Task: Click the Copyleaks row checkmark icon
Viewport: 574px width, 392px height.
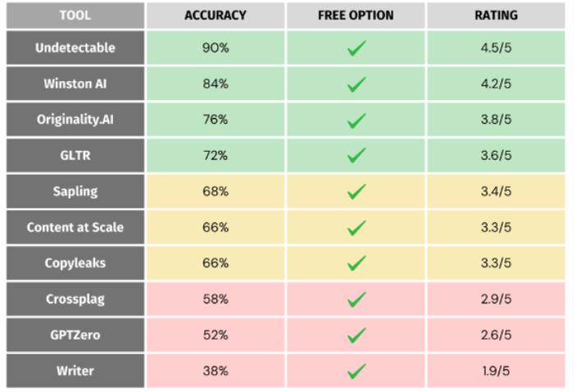Action: (356, 263)
